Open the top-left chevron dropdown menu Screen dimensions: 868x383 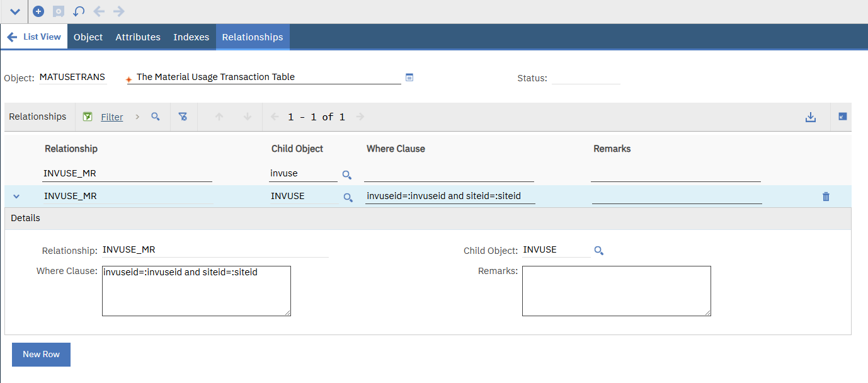15,12
